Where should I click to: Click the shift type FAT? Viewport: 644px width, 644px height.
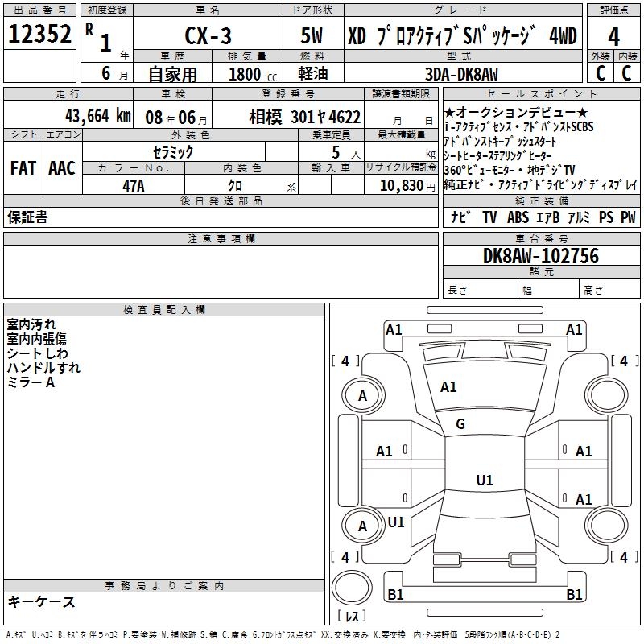click(23, 167)
